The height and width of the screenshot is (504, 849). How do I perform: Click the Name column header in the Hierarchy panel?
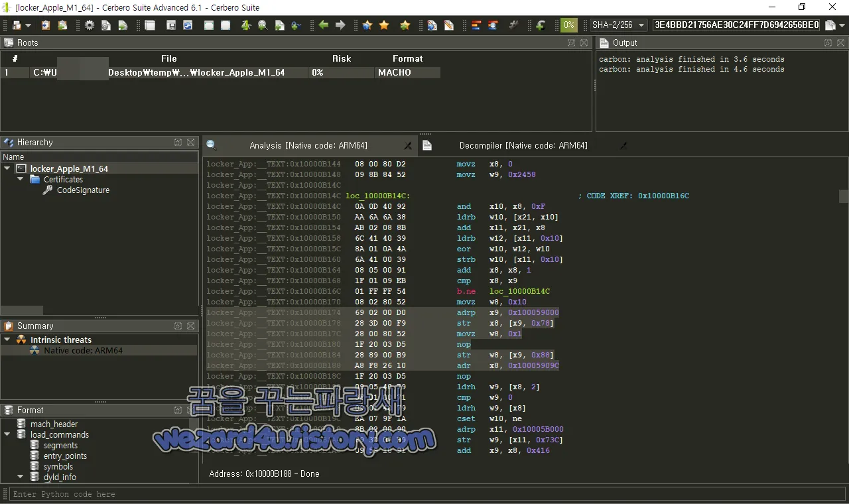click(99, 157)
